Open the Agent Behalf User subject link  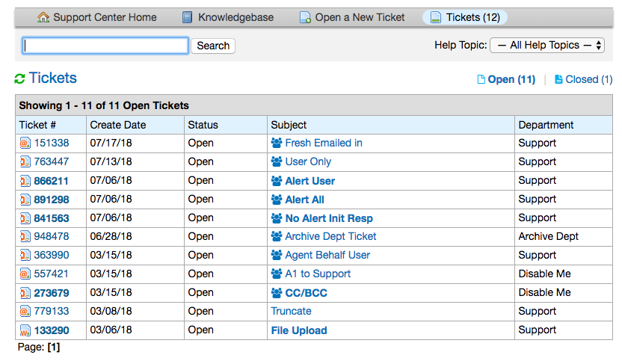pos(327,255)
